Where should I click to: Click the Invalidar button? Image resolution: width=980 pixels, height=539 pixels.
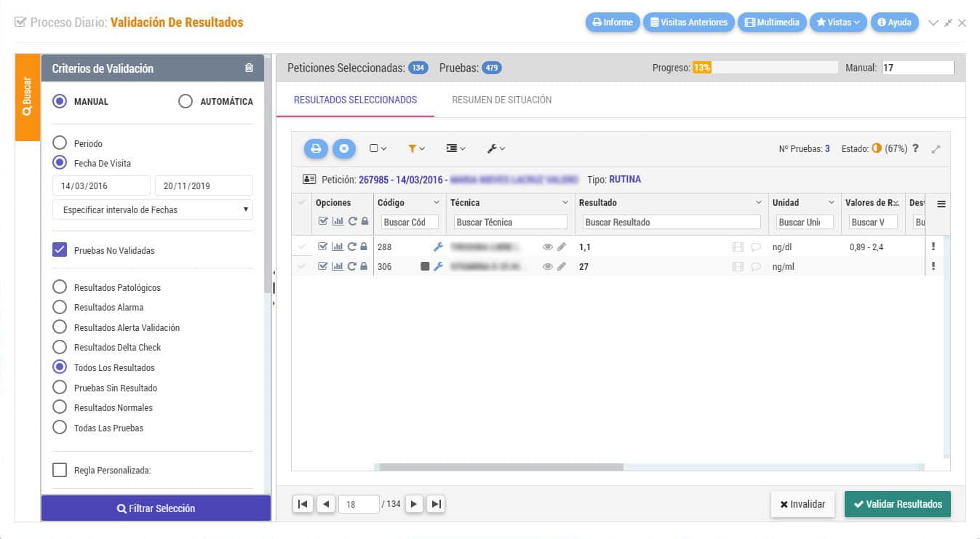[x=802, y=504]
